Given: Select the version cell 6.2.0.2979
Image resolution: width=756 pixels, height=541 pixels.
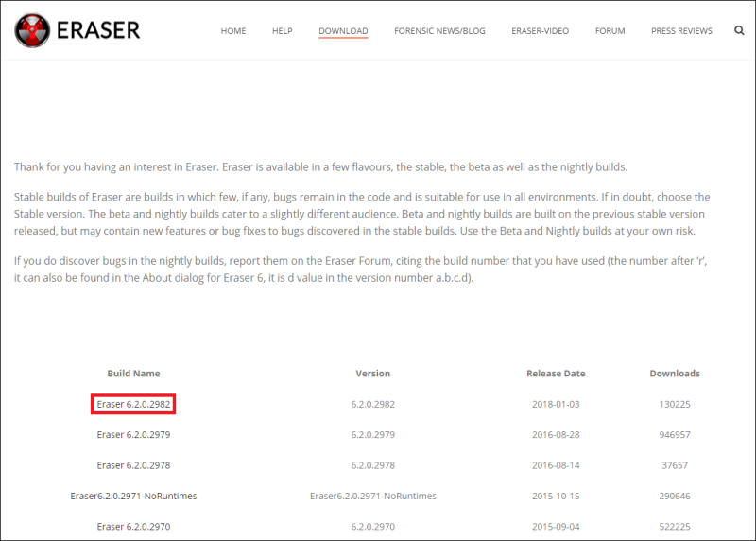Looking at the screenshot, I should tap(372, 435).
